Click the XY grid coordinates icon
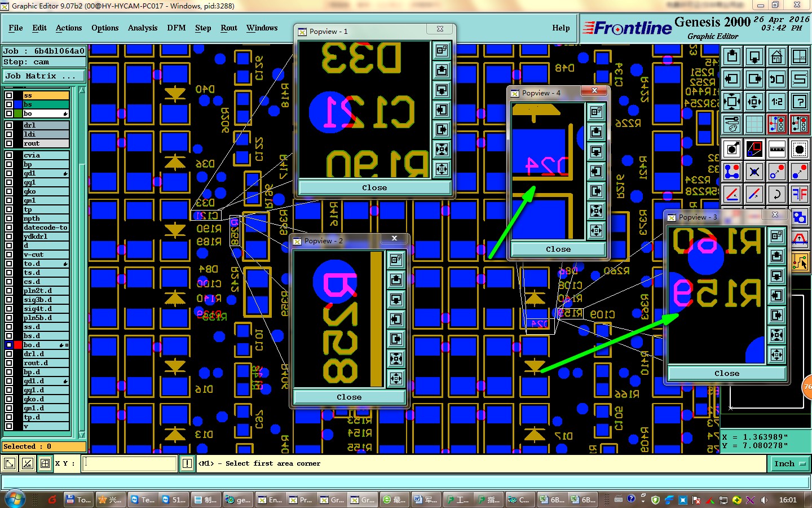The width and height of the screenshot is (812, 508). tap(45, 463)
